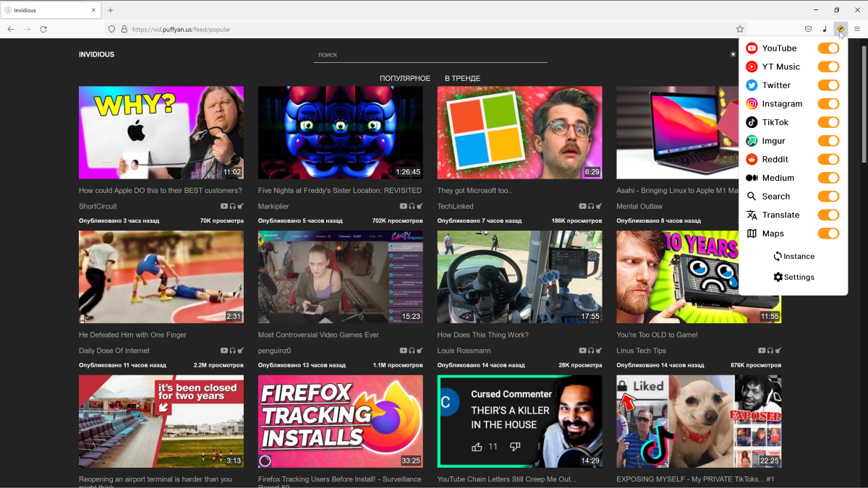Click the shield tracking protection icon

(x=111, y=29)
